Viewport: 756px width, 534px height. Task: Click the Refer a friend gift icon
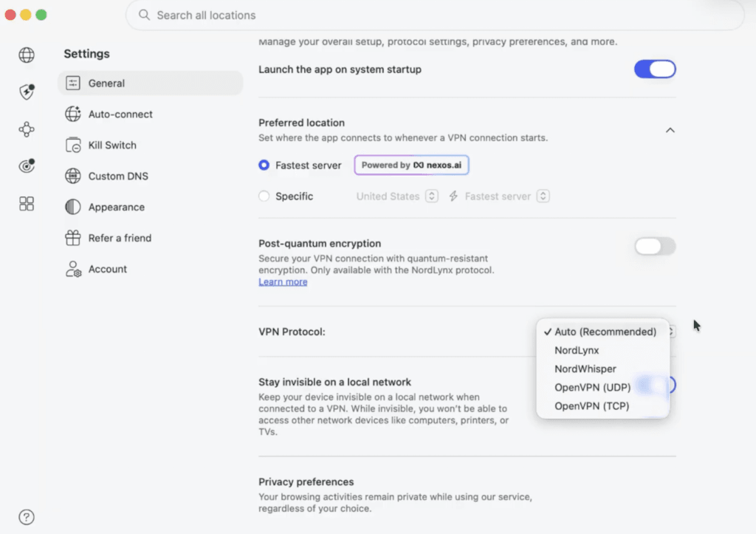point(73,238)
